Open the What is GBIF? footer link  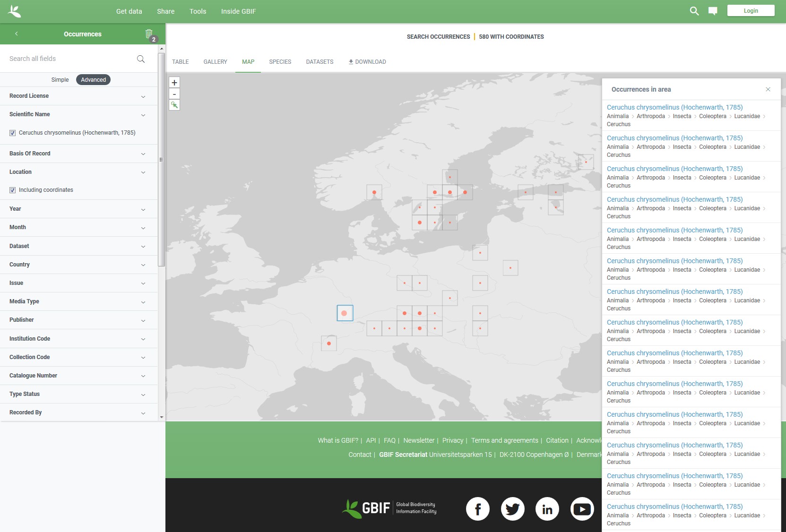click(338, 440)
